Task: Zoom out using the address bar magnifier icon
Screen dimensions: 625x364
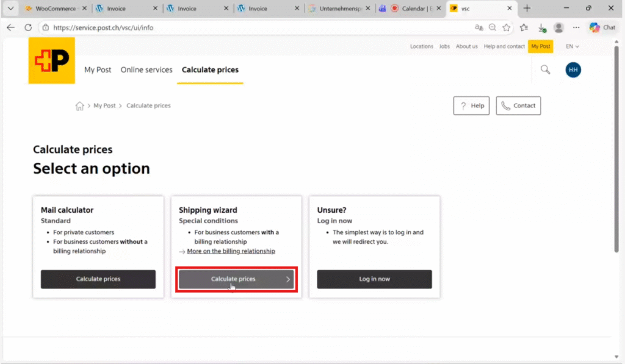Action: coord(492,27)
